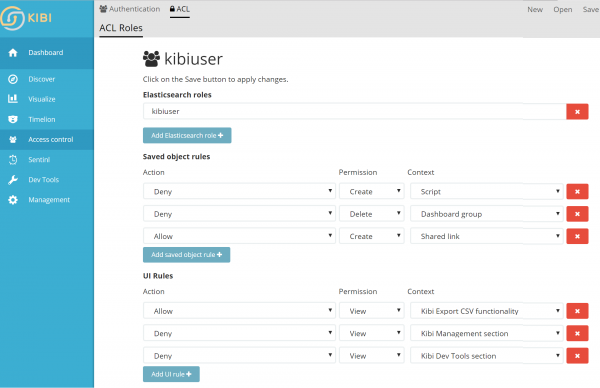Open Kibi Dev Tools section context dropdown
600x388 pixels.
click(x=486, y=355)
